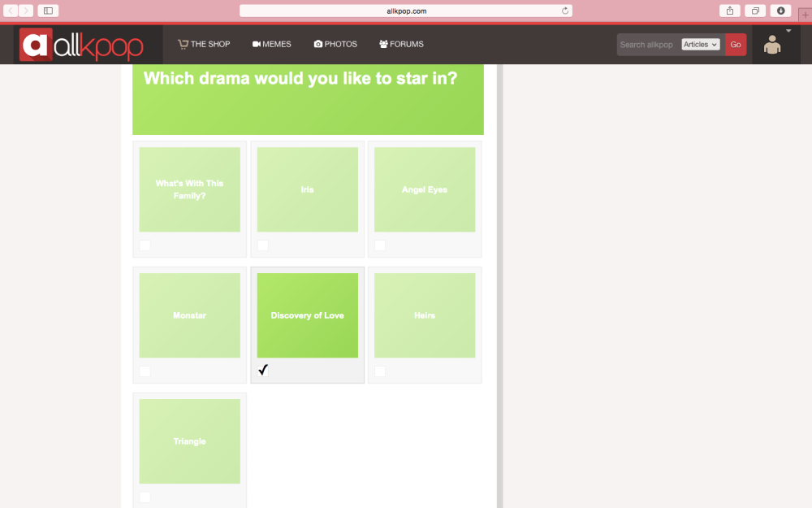Expand the profile menu dropdown arrow
Screen dimensions: 812x508
pos(788,31)
